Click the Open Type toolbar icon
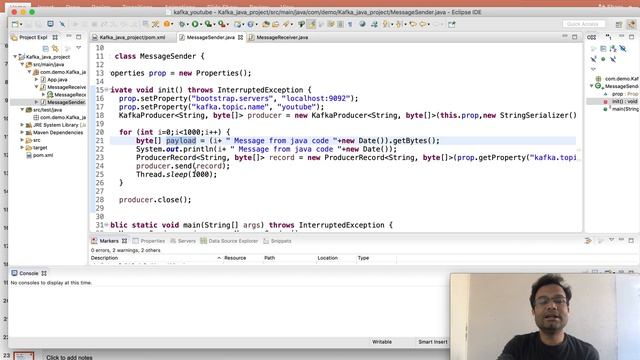The image size is (640, 360). [266, 24]
